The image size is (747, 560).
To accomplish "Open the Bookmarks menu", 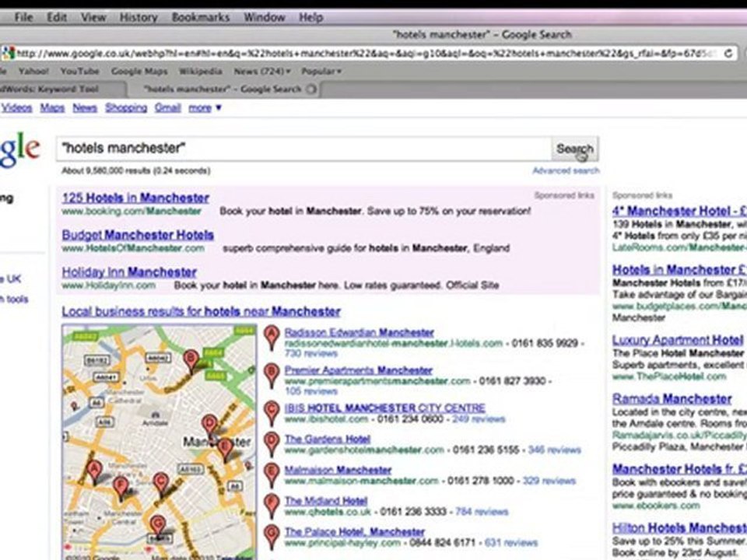I will click(201, 18).
